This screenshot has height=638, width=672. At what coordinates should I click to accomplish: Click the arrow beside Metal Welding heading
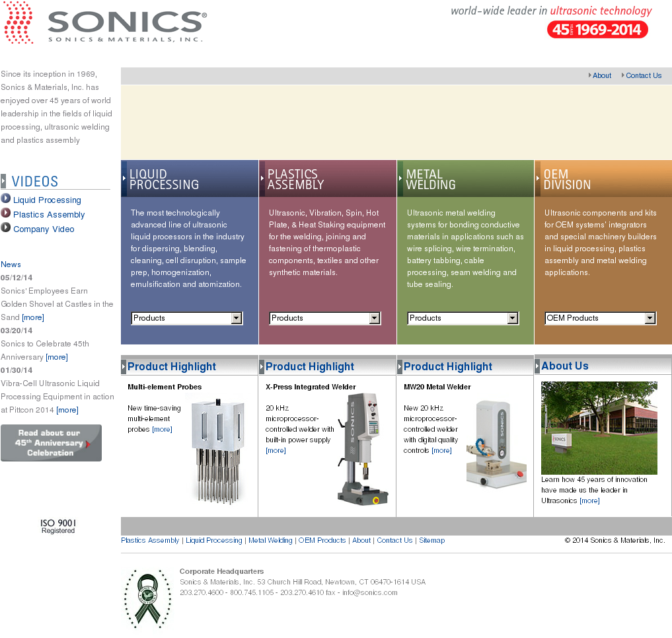coord(400,178)
